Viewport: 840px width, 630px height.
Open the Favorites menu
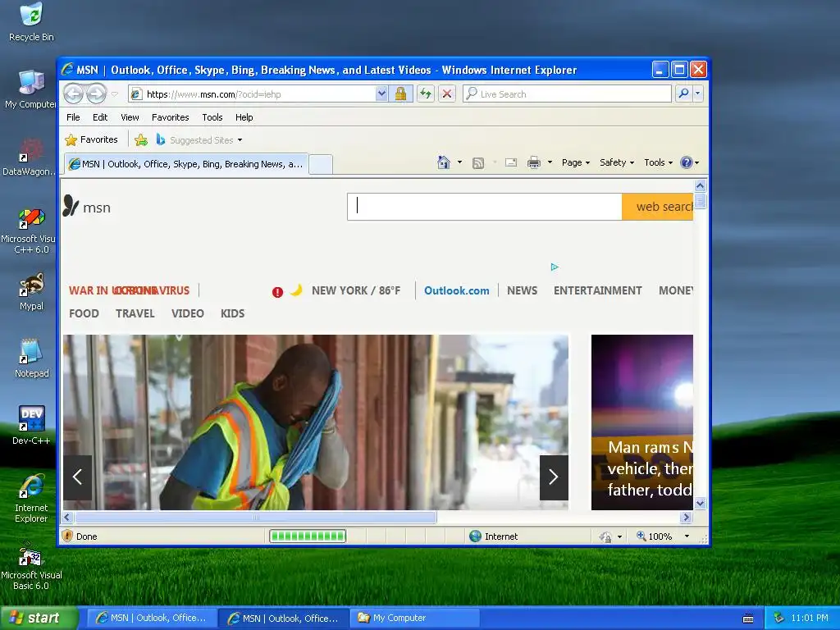(x=171, y=117)
